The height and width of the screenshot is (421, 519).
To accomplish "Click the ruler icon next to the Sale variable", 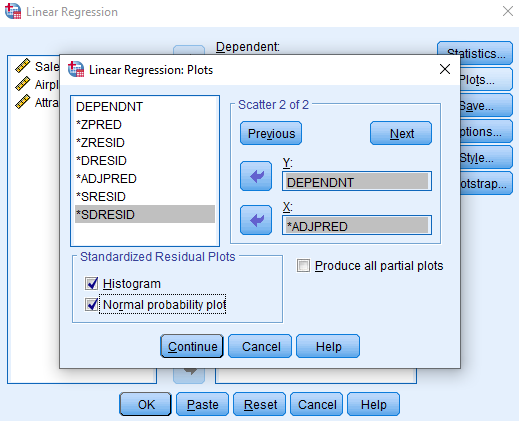I will (22, 66).
